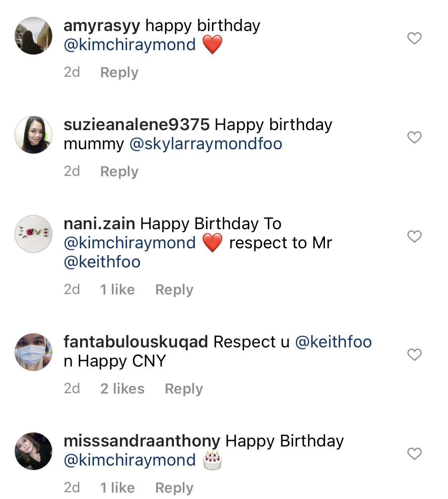The height and width of the screenshot is (499, 448).
Task: Open misssandraanthony's profile picture
Action: click(x=33, y=451)
